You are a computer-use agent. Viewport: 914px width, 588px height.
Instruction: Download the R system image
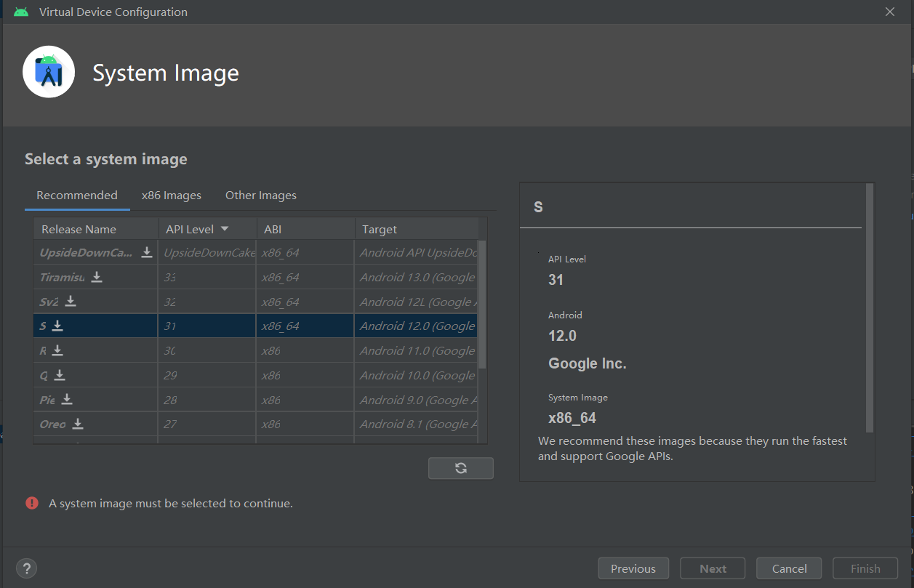[57, 350]
